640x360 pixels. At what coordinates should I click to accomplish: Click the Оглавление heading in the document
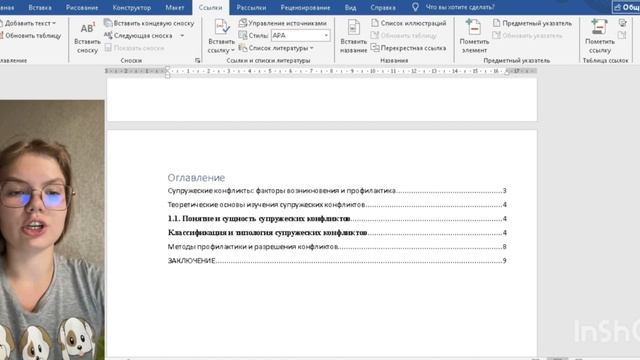(196, 178)
